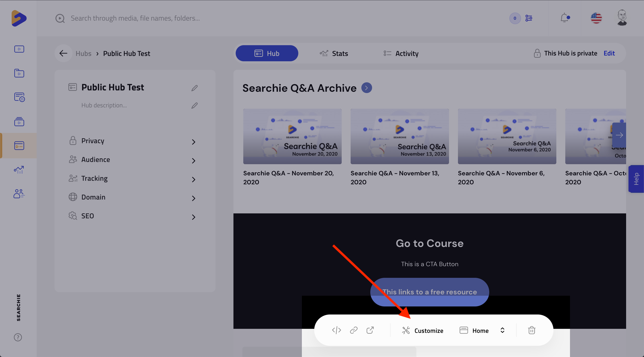Click the embed code icon in toolbar
Screen dimensions: 644x357
(336, 330)
